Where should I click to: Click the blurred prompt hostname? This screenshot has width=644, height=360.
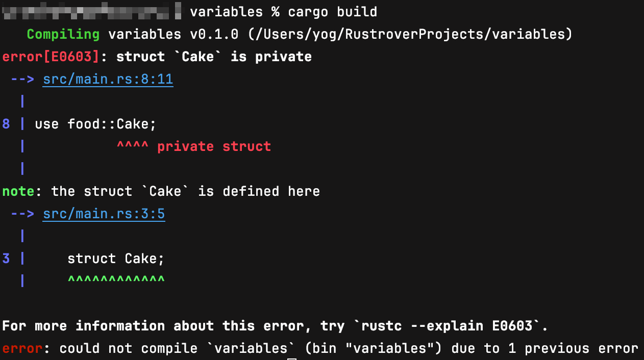[x=92, y=11]
